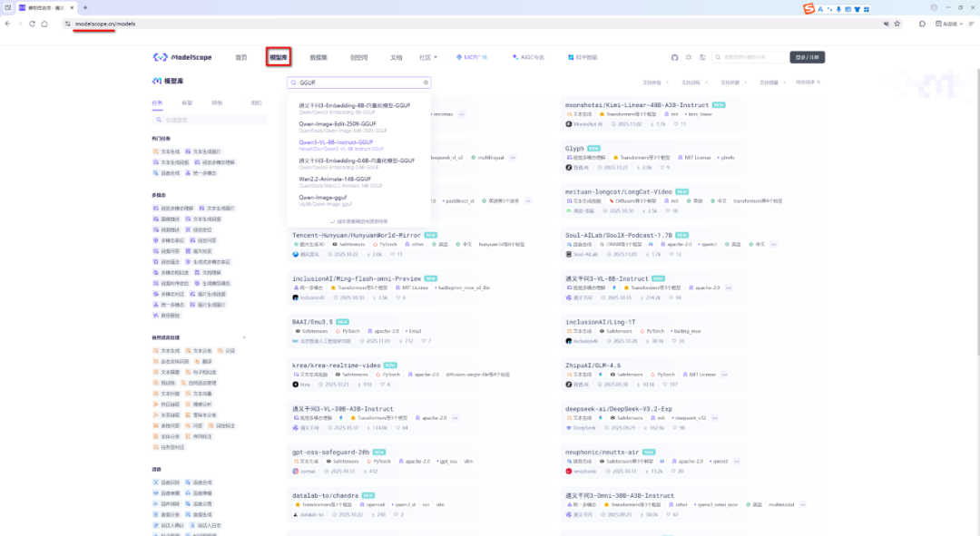This screenshot has height=536, width=980.
Task: Open datalab-to/chandra model
Action: pyautogui.click(x=325, y=495)
